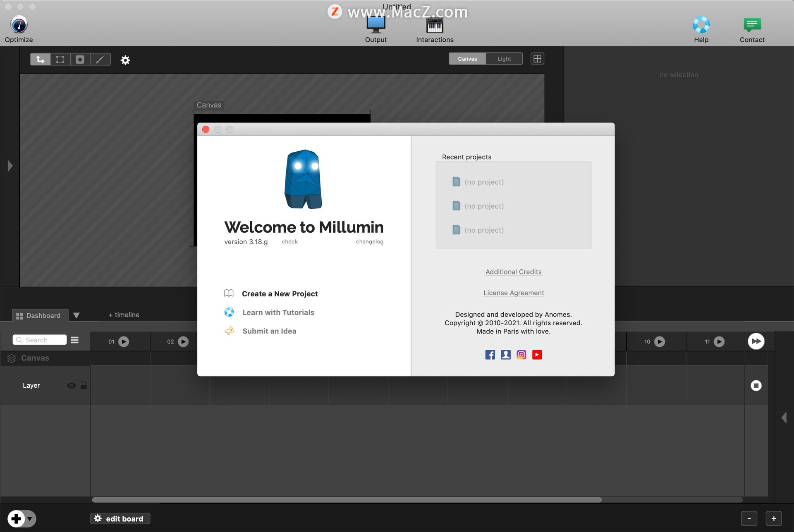This screenshot has height=532, width=794.
Task: Click the dashboard Search field
Action: coord(40,340)
